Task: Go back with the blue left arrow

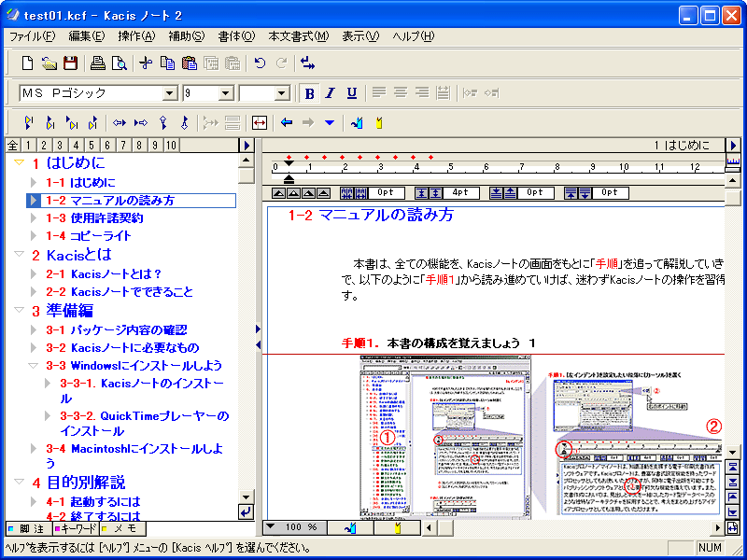Action: (x=287, y=123)
